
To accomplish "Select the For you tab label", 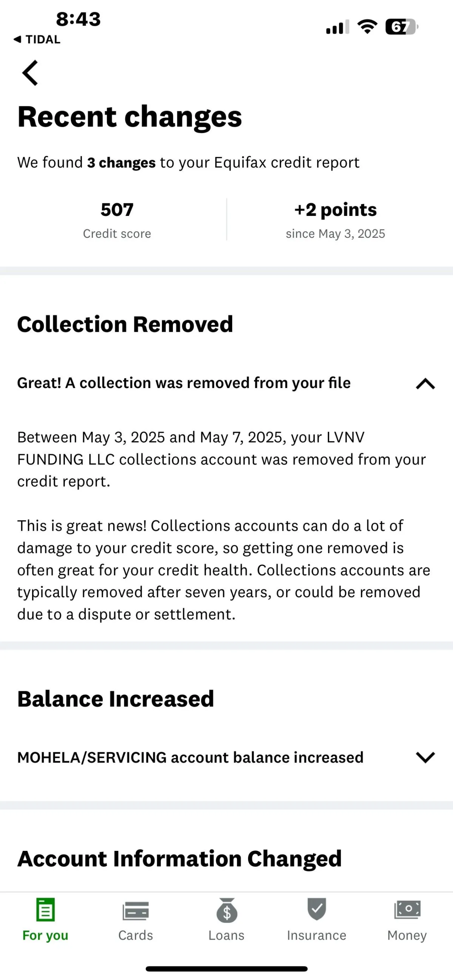I will coord(45,935).
